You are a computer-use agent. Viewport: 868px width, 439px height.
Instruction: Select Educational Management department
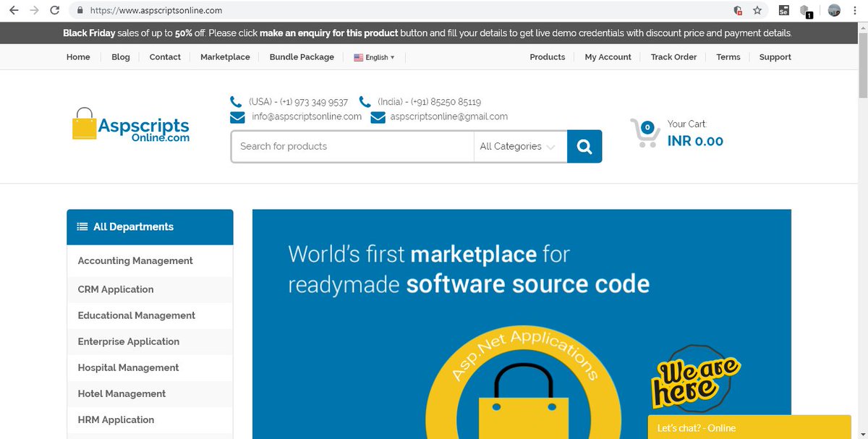tap(137, 315)
